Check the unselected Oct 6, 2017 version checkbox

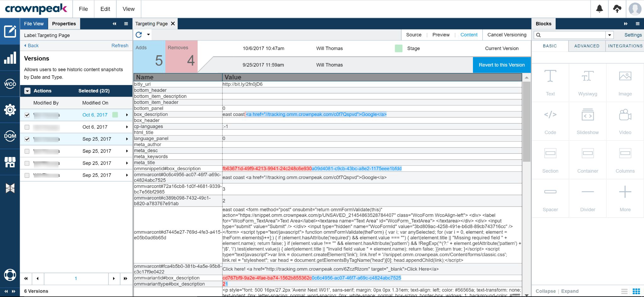(x=27, y=127)
